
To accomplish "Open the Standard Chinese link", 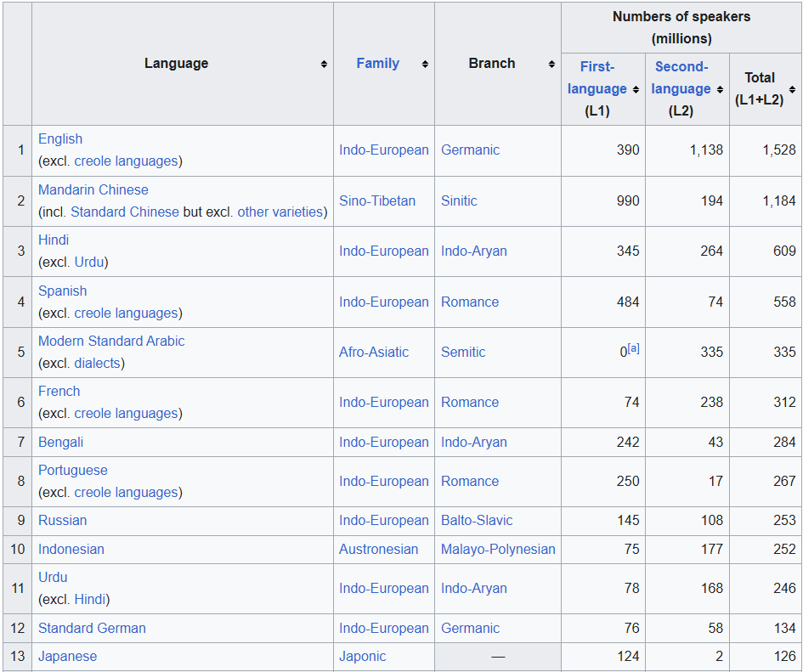I will 125,212.
